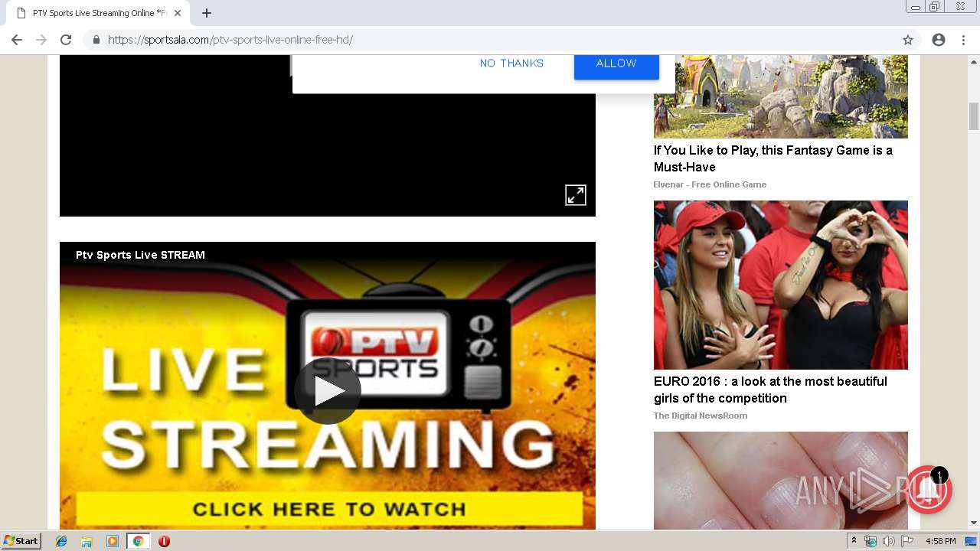Reload the current page
Viewport: 980px width, 551px height.
point(66,40)
